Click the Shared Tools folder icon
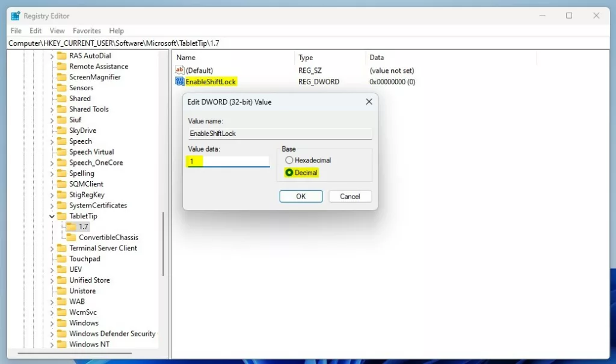The height and width of the screenshot is (364, 616). pos(62,109)
